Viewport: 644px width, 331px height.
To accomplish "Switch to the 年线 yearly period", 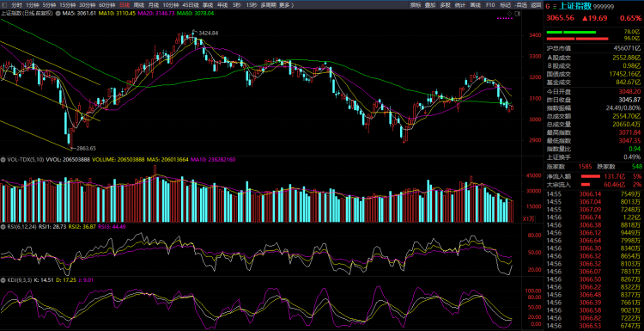I will coord(222,5).
